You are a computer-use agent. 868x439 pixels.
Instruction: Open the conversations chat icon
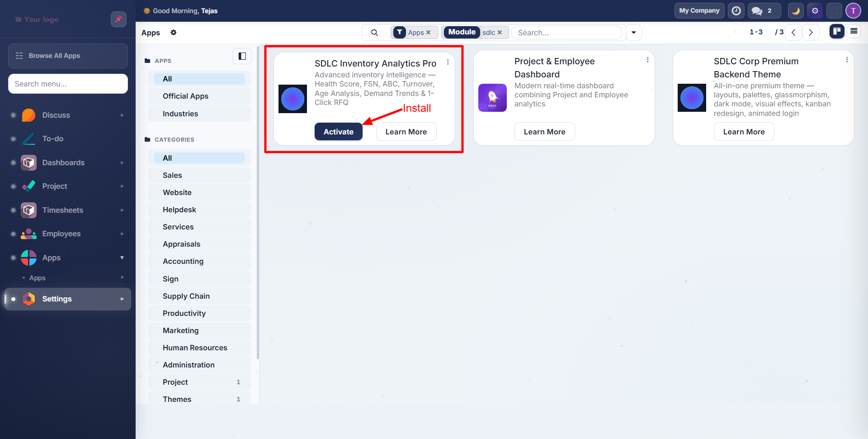pyautogui.click(x=757, y=11)
